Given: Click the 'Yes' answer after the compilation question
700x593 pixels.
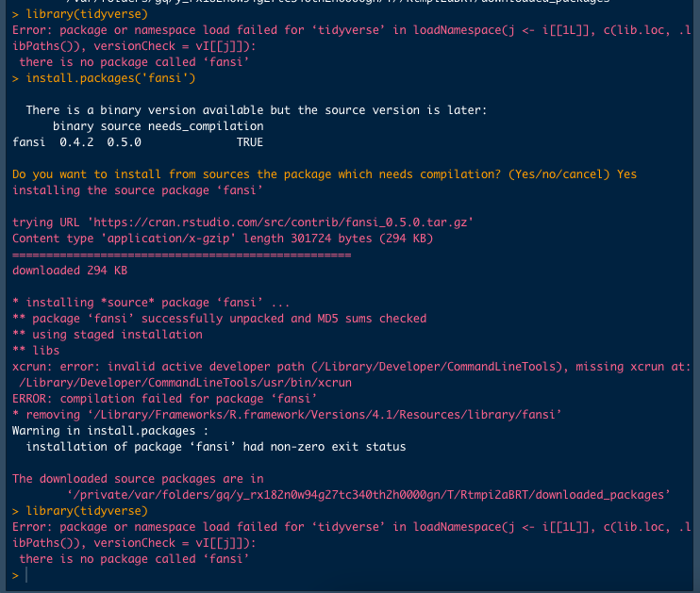Looking at the screenshot, I should [626, 174].
